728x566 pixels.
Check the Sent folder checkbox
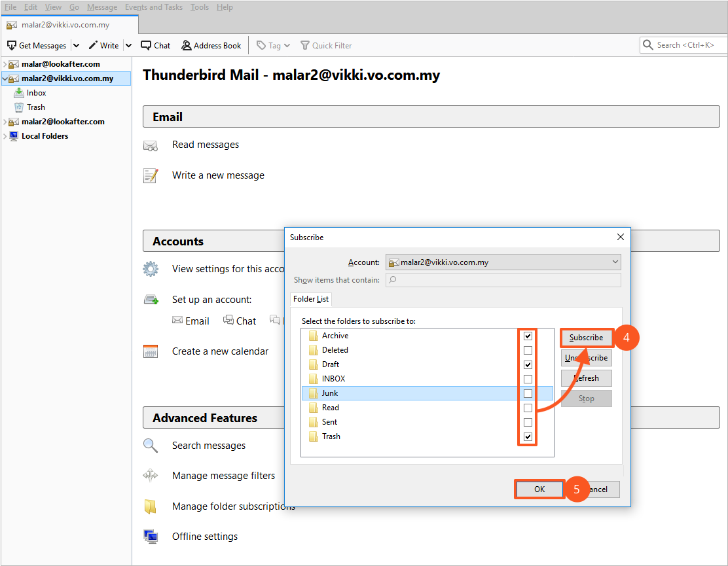pos(528,422)
